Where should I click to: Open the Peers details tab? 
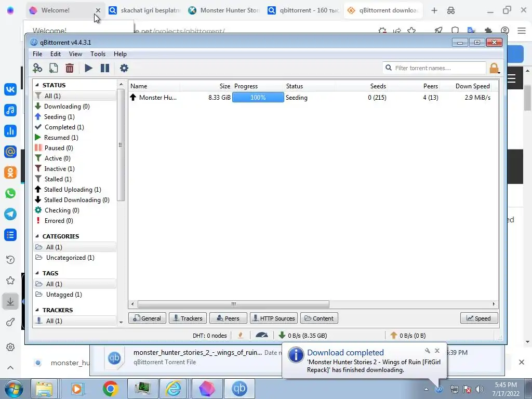[x=229, y=318]
